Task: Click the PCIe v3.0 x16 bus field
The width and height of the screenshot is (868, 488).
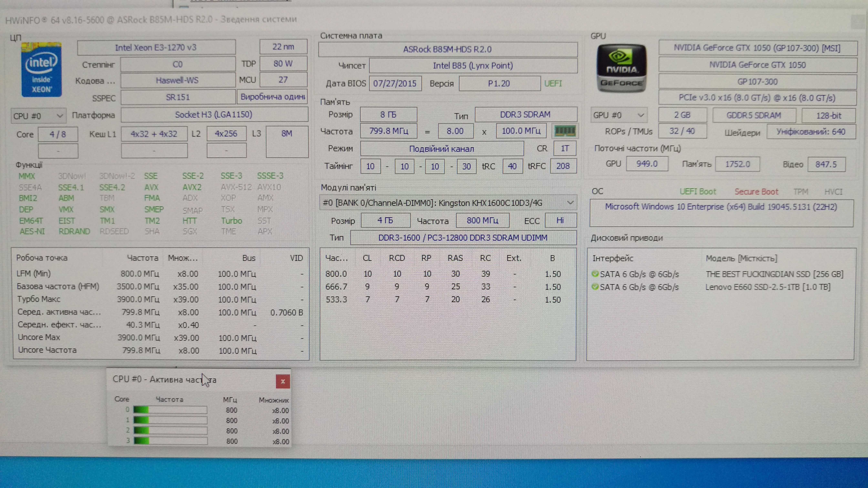Action: [x=757, y=98]
